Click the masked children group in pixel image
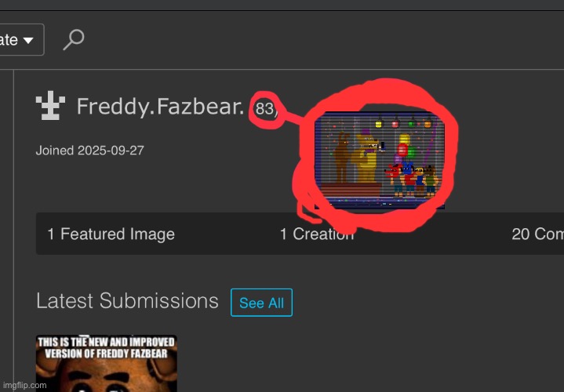Screen dimensions: 564x392 click(x=412, y=180)
